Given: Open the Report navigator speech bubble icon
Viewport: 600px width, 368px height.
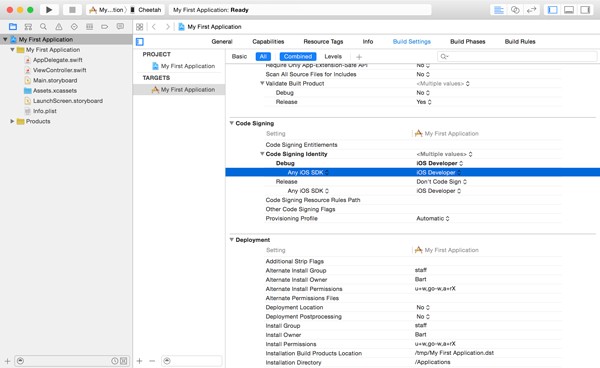Looking at the screenshot, I should (120, 26).
